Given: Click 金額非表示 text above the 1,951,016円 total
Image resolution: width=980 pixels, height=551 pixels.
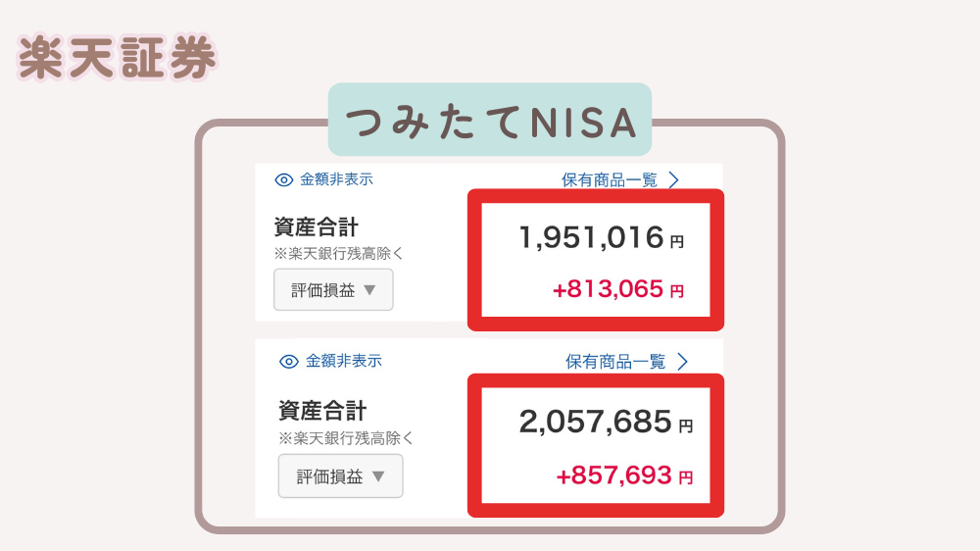Looking at the screenshot, I should pos(336,179).
